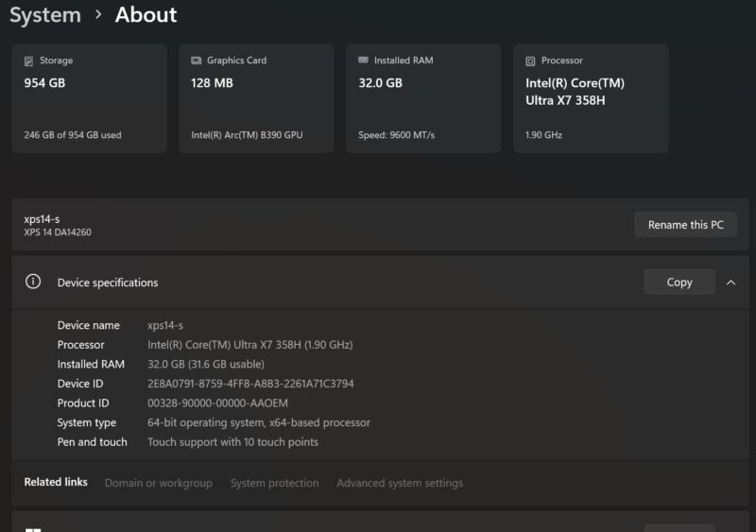Click the Processor chip icon
The width and height of the screenshot is (756, 532).
pos(530,60)
